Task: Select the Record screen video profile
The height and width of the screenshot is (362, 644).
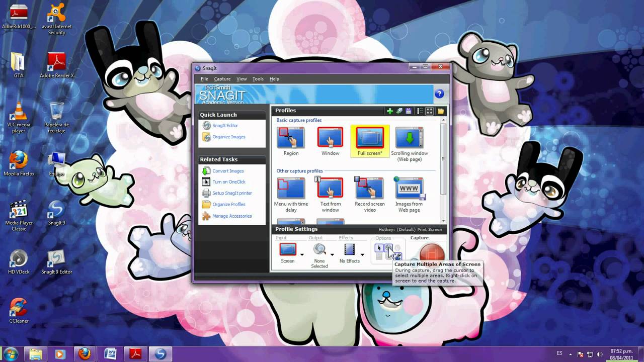Action: click(x=370, y=195)
